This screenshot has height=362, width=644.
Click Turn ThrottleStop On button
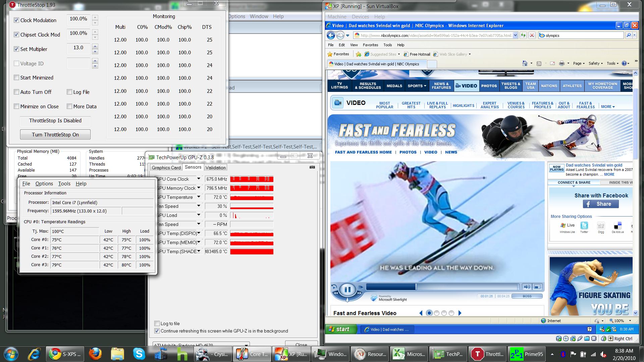(x=55, y=134)
